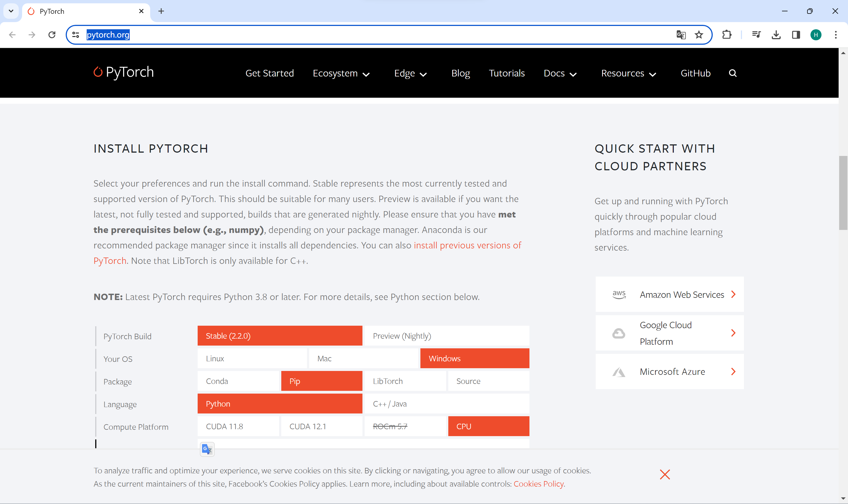Click the Microsoft Azure logo icon
Image resolution: width=848 pixels, height=504 pixels.
pyautogui.click(x=618, y=372)
